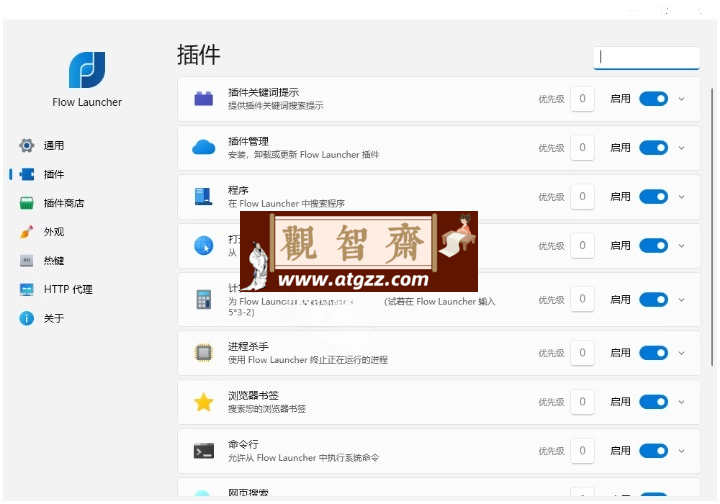Click the plugin list vertical scrollbar
720x504 pixels.
712,227
